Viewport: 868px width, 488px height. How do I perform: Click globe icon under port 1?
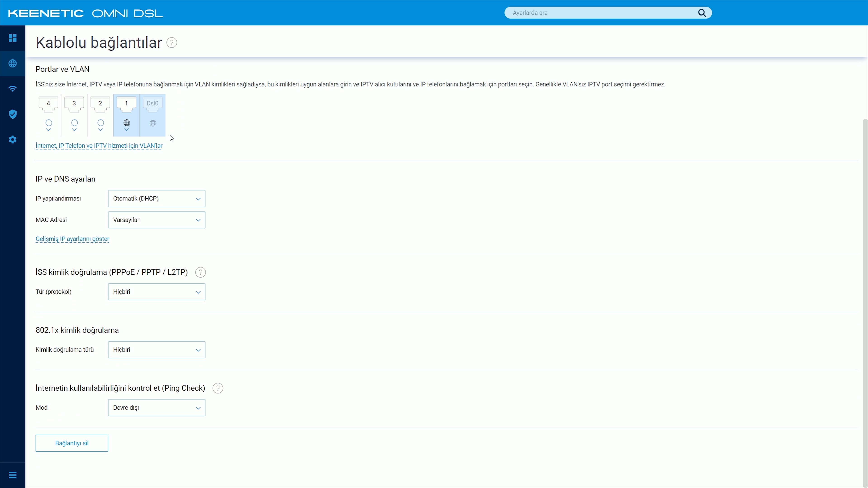point(127,123)
